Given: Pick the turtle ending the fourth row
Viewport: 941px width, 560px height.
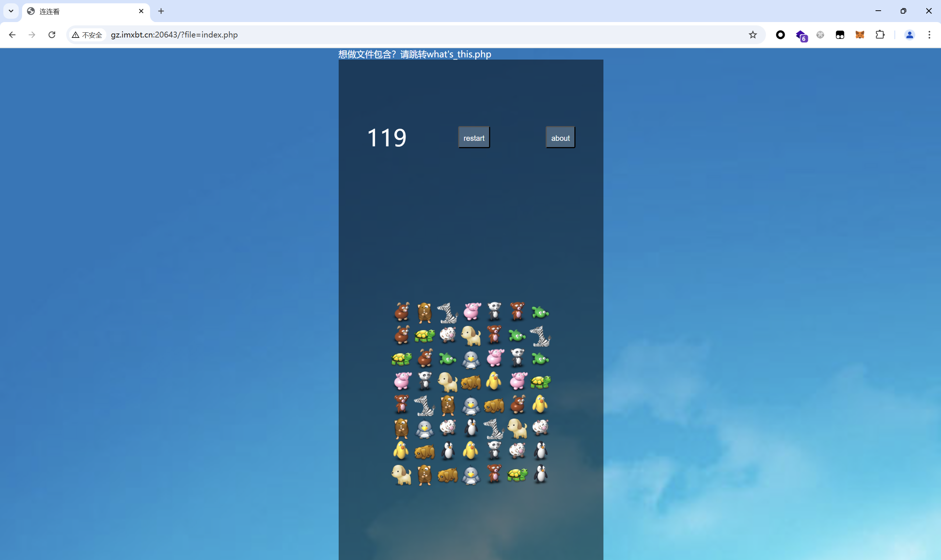Looking at the screenshot, I should 540,382.
